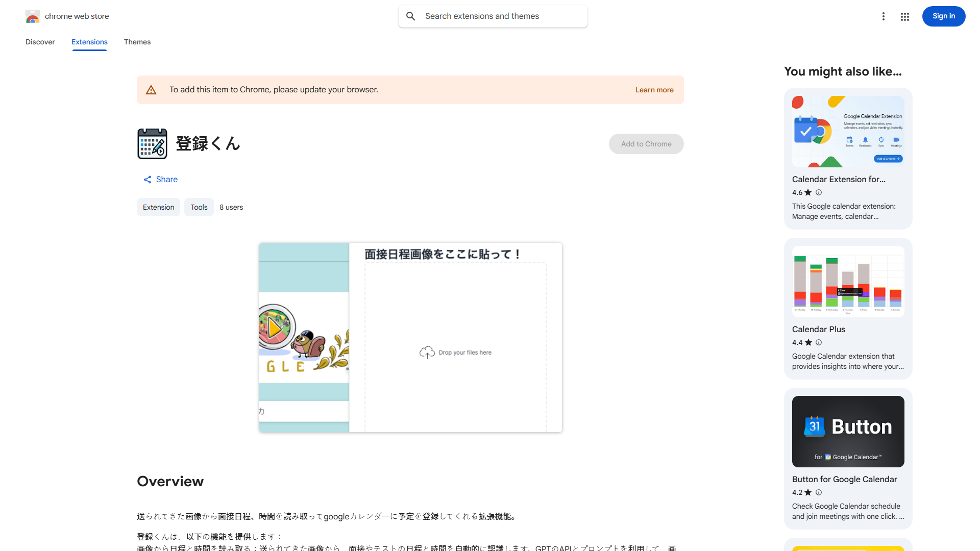Image resolution: width=980 pixels, height=551 pixels.
Task: Select the Extension category chip
Action: (x=158, y=207)
